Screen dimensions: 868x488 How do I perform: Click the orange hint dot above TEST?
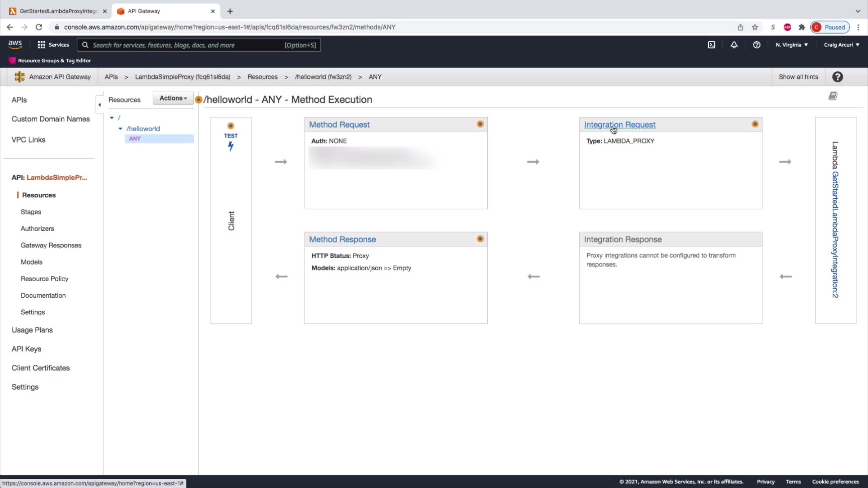click(231, 126)
